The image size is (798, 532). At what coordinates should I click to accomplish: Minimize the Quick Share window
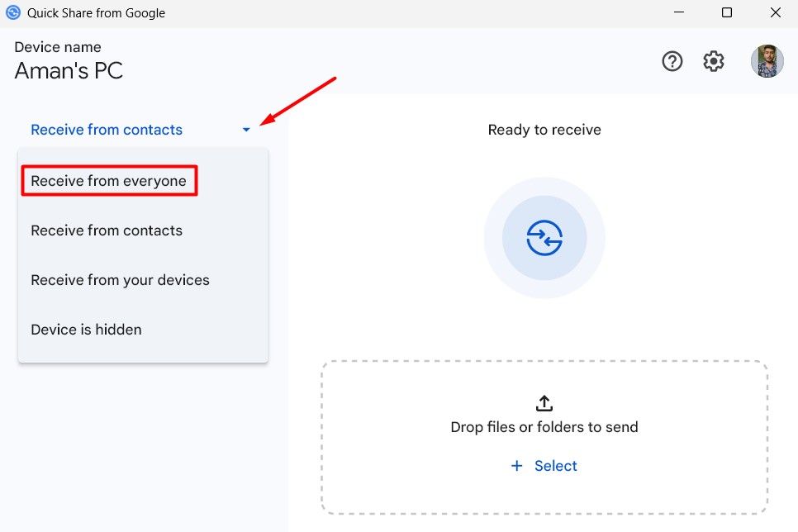coord(679,12)
